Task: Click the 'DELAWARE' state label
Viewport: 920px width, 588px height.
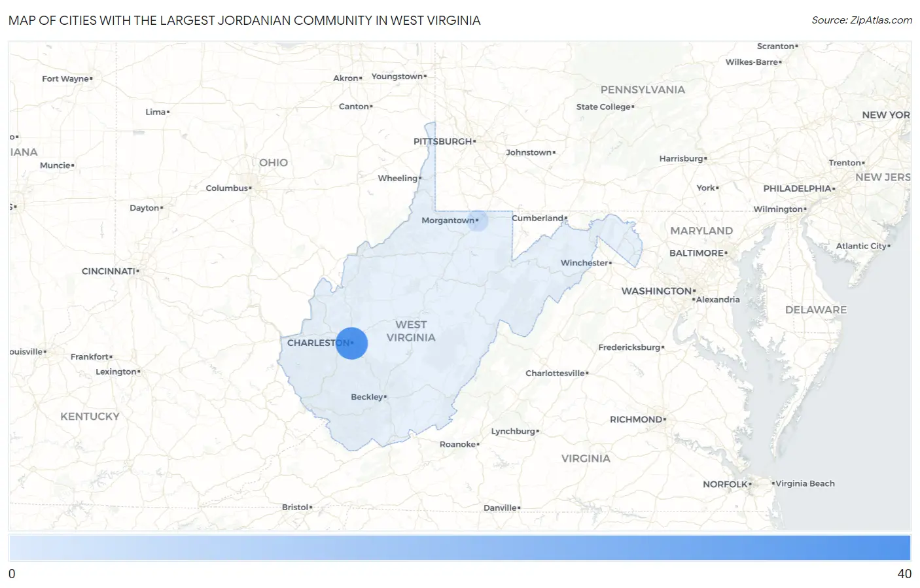Action: coord(816,310)
